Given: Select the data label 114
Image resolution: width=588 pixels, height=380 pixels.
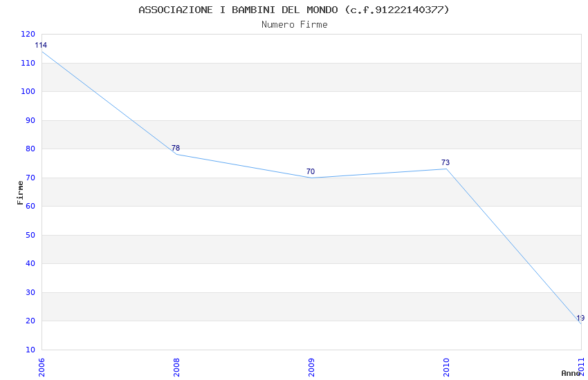Looking at the screenshot, I should point(41,46).
